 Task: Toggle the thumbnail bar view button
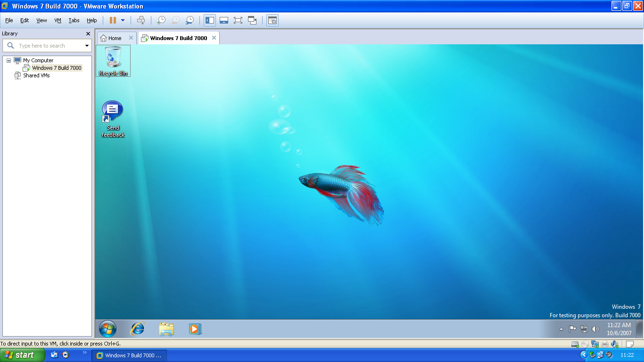pyautogui.click(x=224, y=20)
